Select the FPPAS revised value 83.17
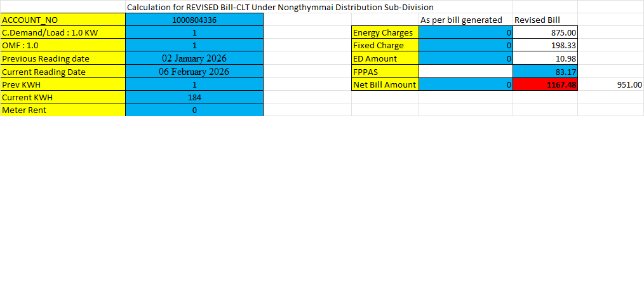 tap(546, 72)
